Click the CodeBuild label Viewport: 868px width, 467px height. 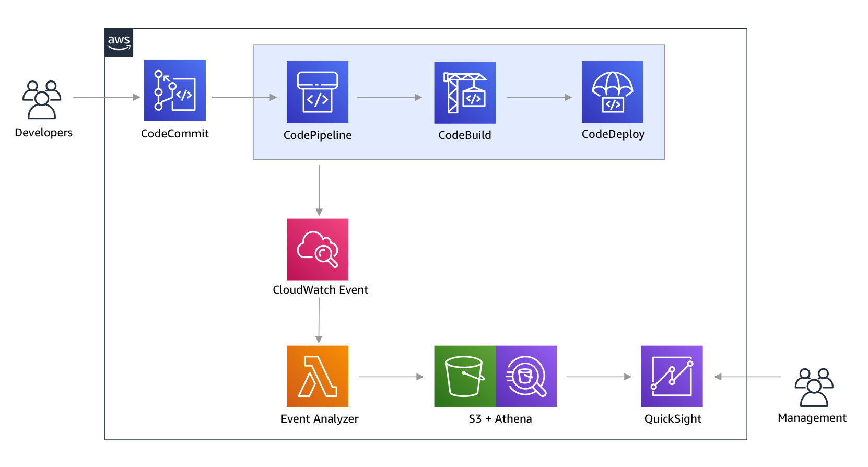tap(465, 135)
